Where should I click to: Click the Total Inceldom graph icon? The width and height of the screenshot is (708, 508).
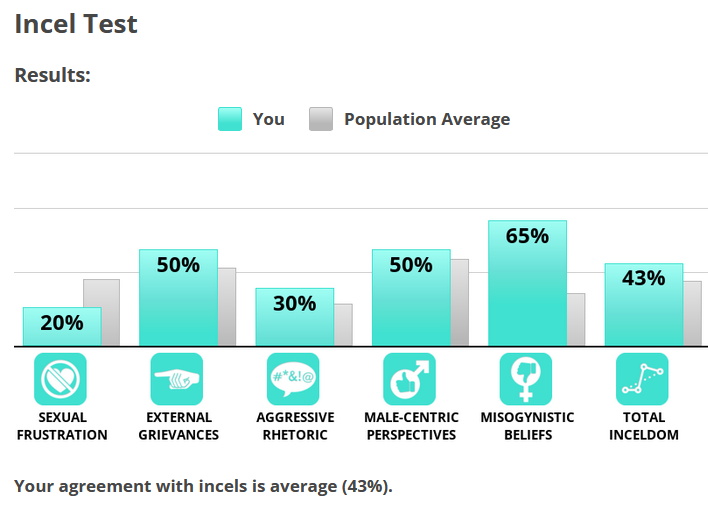pyautogui.click(x=642, y=379)
